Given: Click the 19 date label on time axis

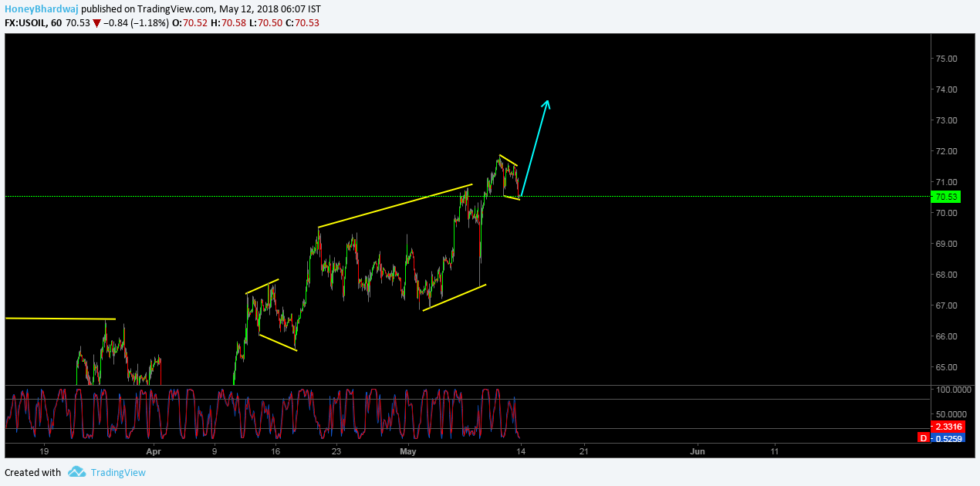Looking at the screenshot, I should pyautogui.click(x=44, y=451).
